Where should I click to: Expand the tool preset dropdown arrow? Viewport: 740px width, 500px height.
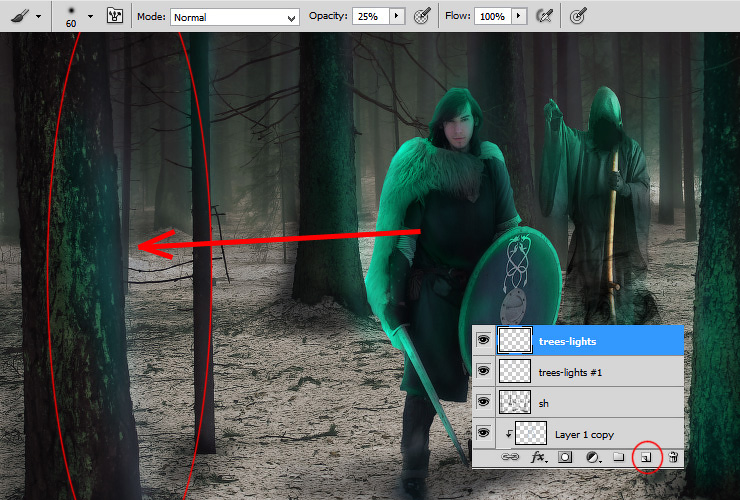39,17
